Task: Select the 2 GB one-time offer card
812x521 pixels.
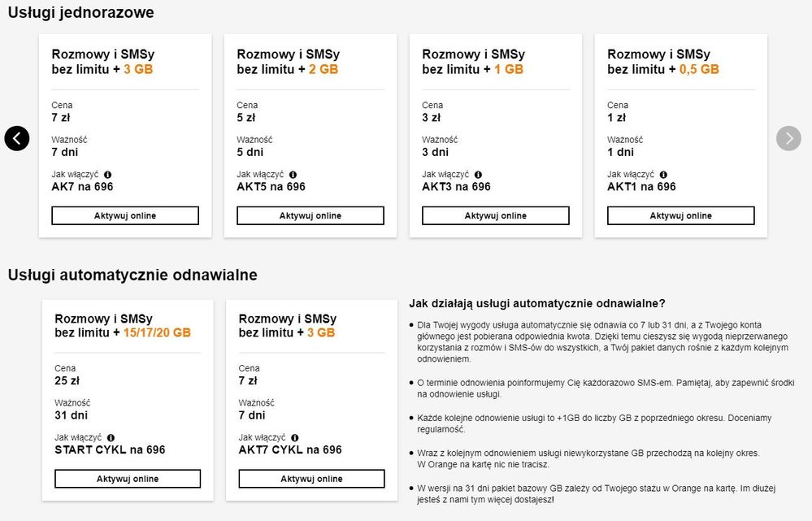Action: (310, 134)
